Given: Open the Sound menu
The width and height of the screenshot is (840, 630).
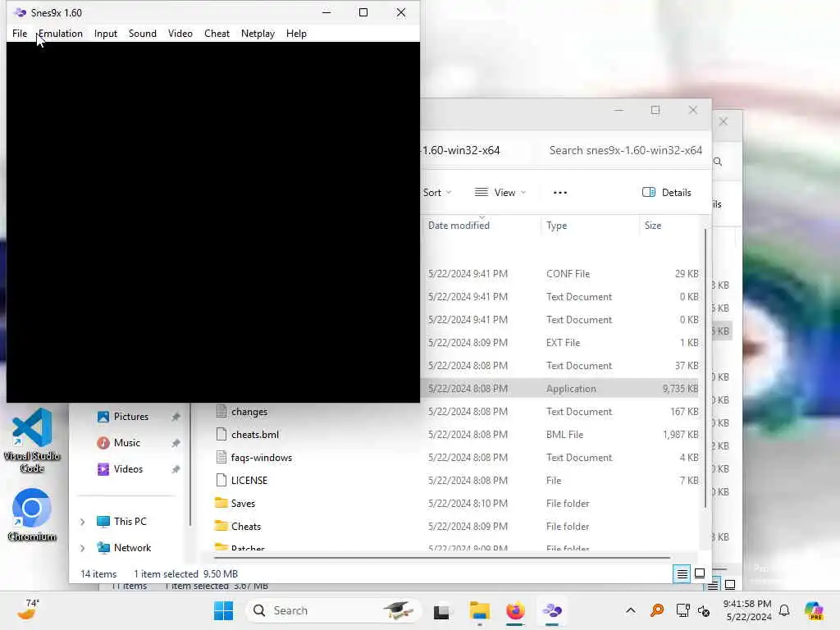Looking at the screenshot, I should coord(143,33).
